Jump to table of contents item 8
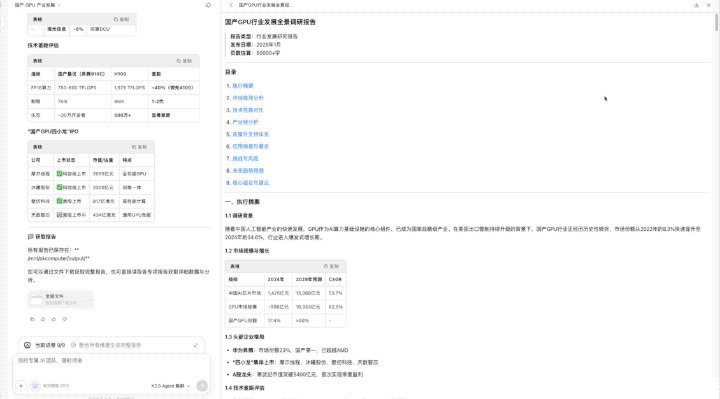 tap(248, 170)
